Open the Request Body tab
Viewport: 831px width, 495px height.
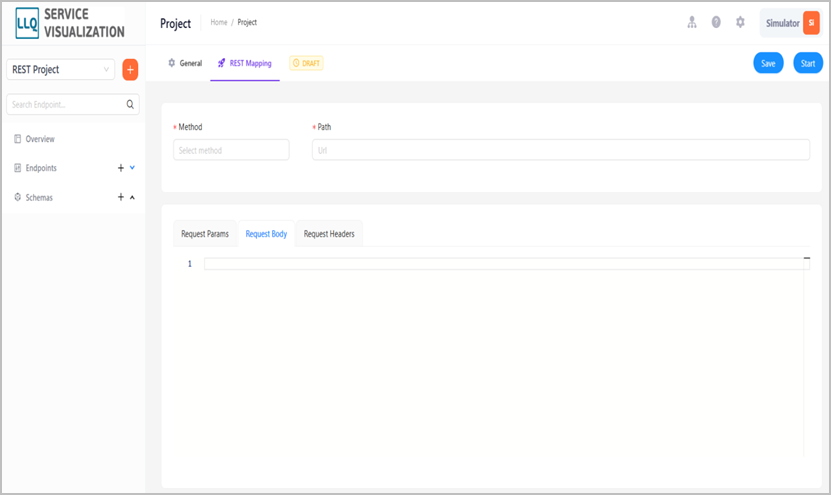[x=266, y=234]
